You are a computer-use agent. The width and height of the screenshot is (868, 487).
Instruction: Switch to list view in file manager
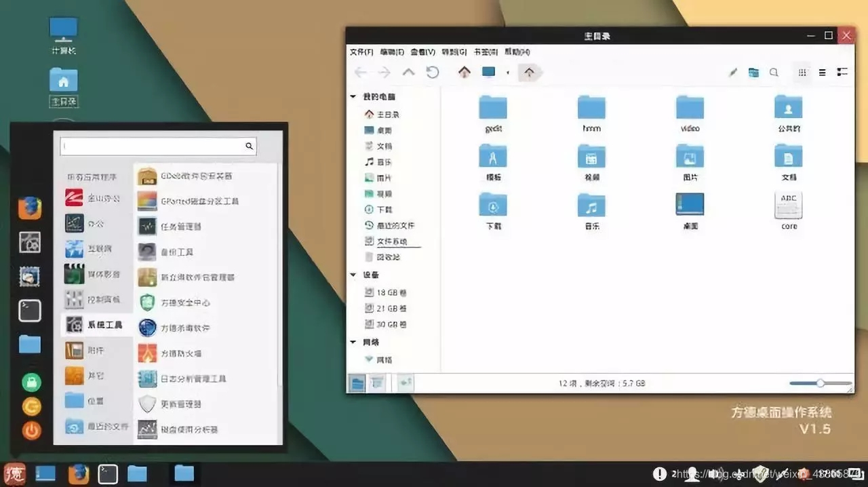pyautogui.click(x=823, y=72)
